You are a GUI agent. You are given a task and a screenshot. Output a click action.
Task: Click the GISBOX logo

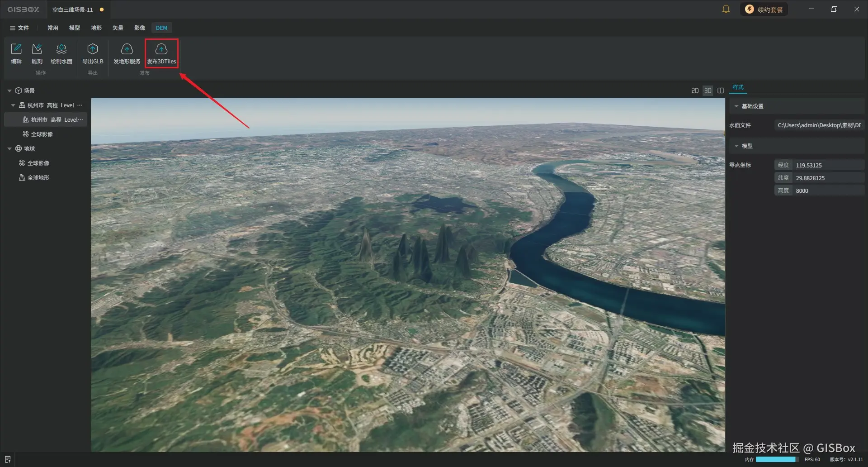pyautogui.click(x=23, y=10)
